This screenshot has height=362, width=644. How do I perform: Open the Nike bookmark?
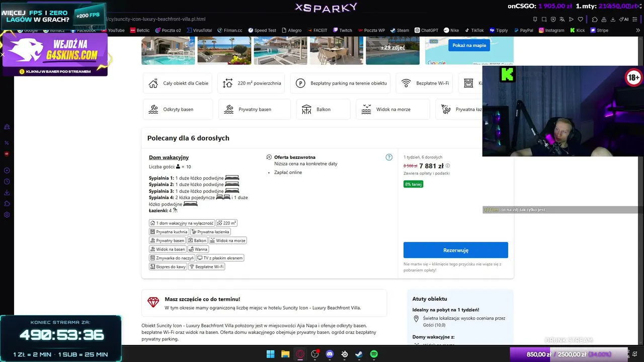451,30
